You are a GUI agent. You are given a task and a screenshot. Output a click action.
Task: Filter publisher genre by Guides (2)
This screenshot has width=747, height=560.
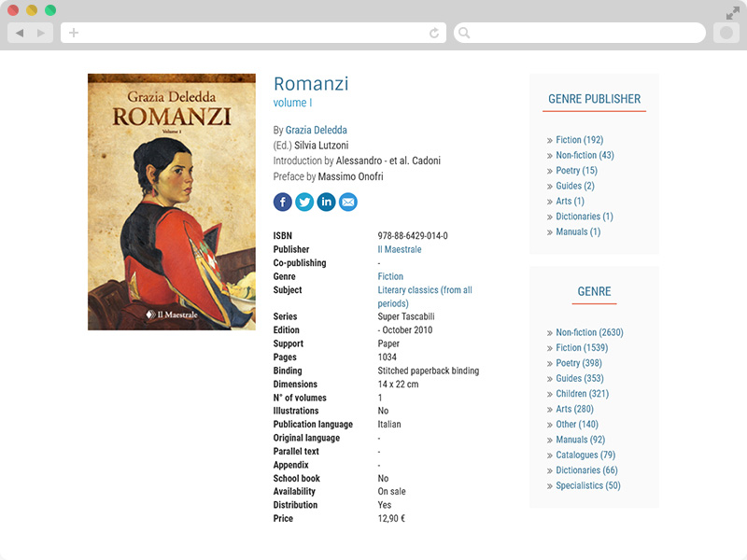(x=575, y=186)
